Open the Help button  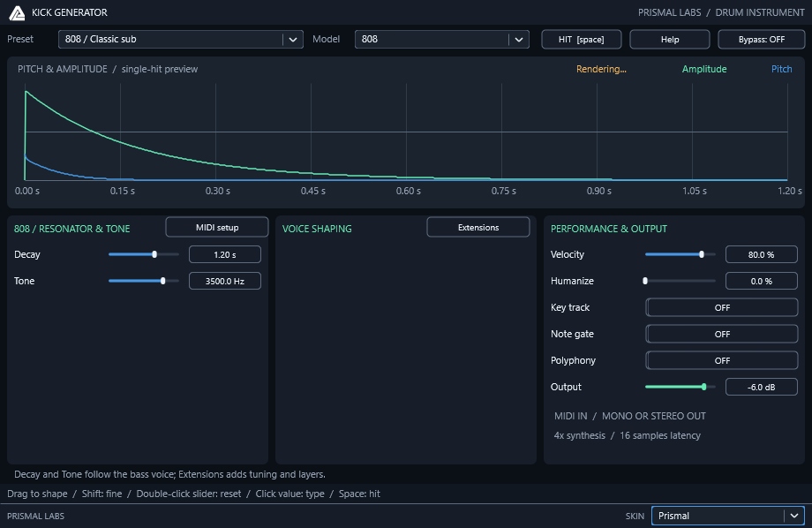pos(670,40)
